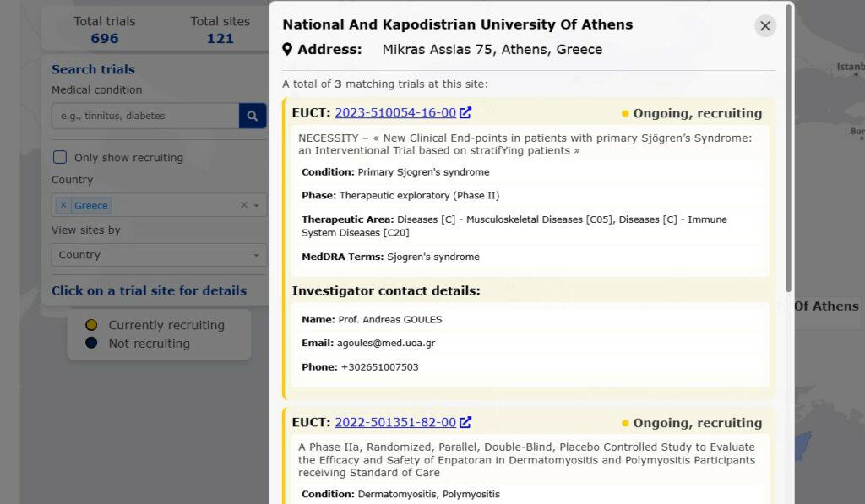
Task: Click the dark Not recruiting legend dot
Action: pos(91,343)
